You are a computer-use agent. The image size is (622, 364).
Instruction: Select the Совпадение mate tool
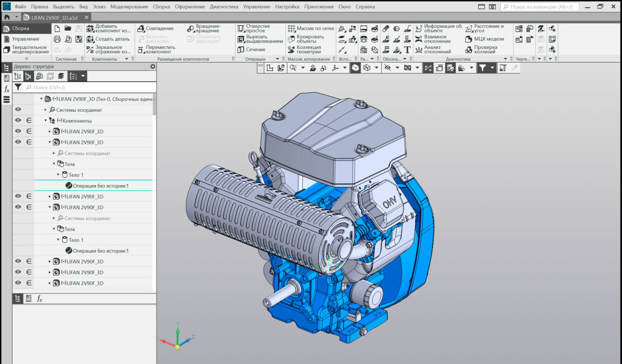pos(155,29)
